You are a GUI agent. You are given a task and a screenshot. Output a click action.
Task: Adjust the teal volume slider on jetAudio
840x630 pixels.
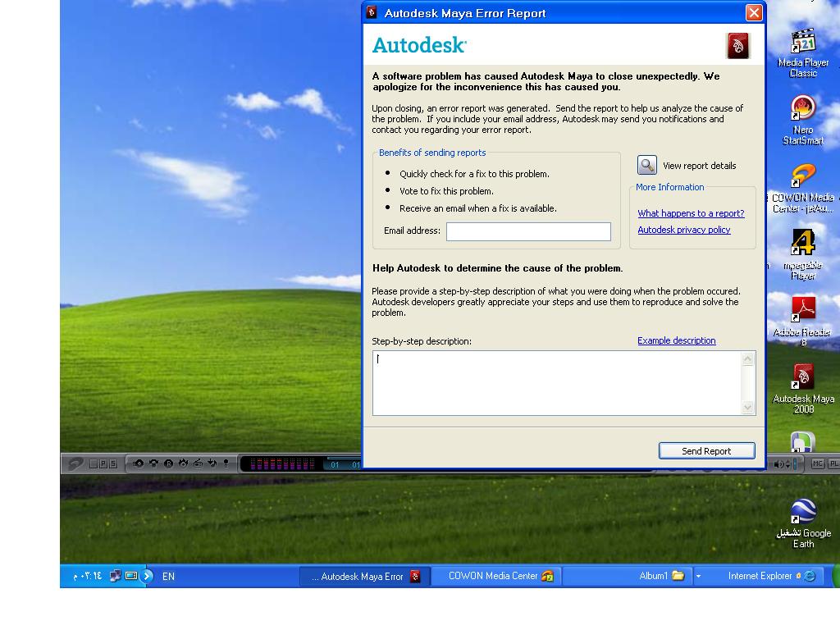[x=795, y=464]
